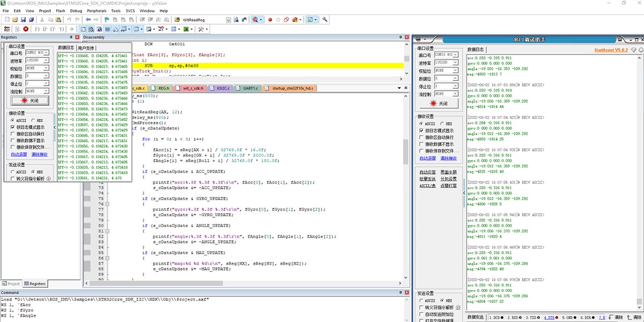The image size is (644, 322).
Task: Click the UartAssist V5.0.2 link
Action: (611, 49)
